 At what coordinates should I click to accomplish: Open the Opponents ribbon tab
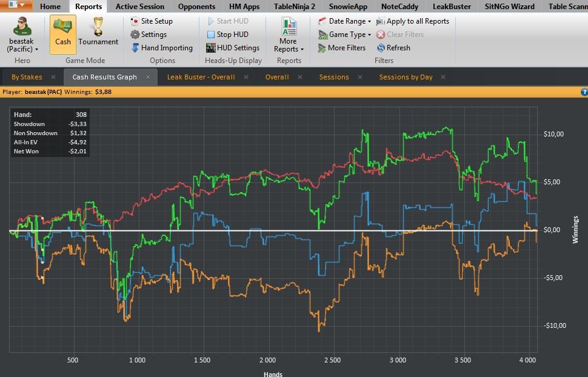pos(196,7)
